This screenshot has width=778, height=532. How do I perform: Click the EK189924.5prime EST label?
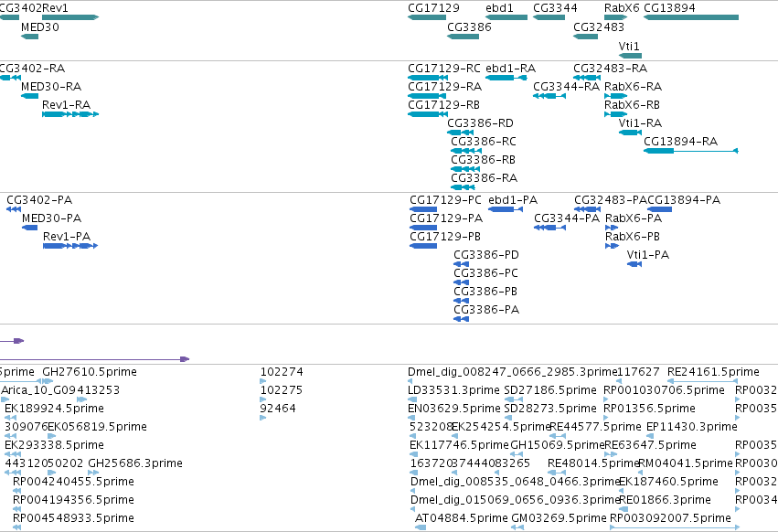point(54,409)
